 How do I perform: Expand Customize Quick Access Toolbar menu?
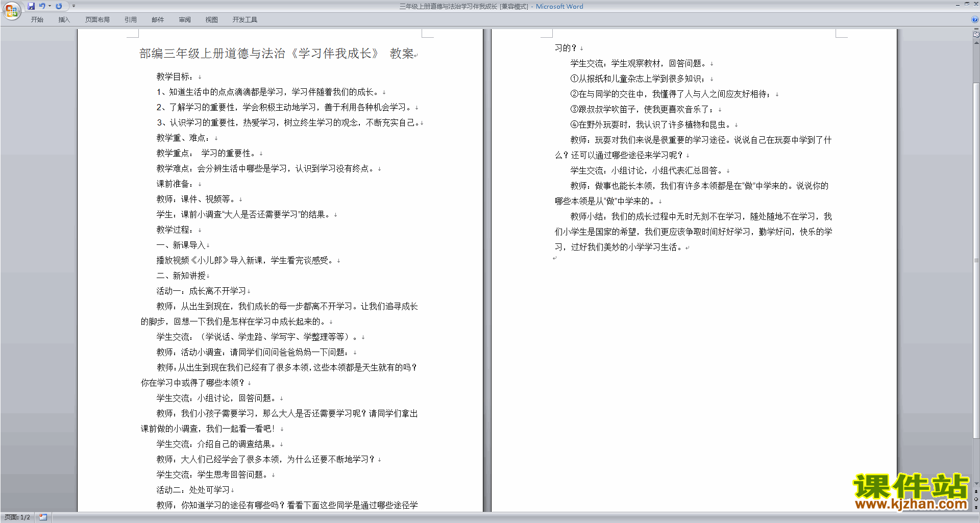(x=73, y=6)
